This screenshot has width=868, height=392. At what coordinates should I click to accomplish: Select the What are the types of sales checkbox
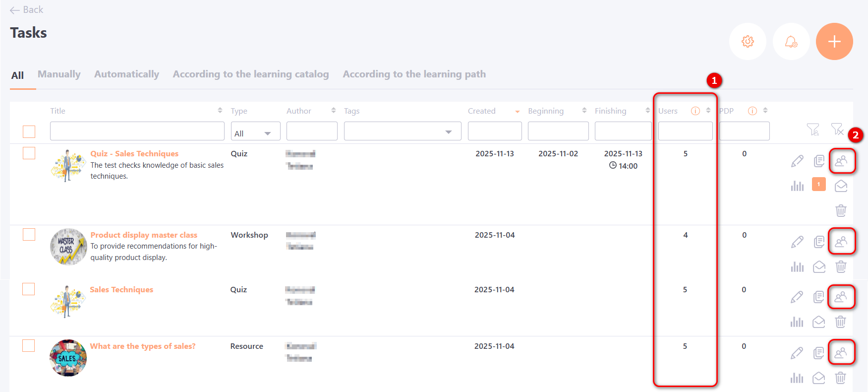[29, 346]
